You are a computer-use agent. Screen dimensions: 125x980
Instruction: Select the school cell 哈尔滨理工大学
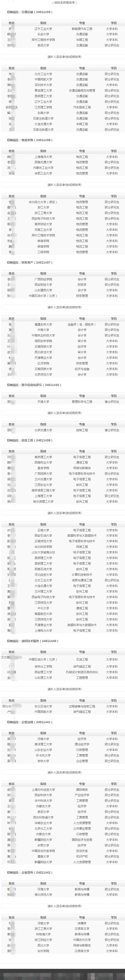tap(43, 501)
